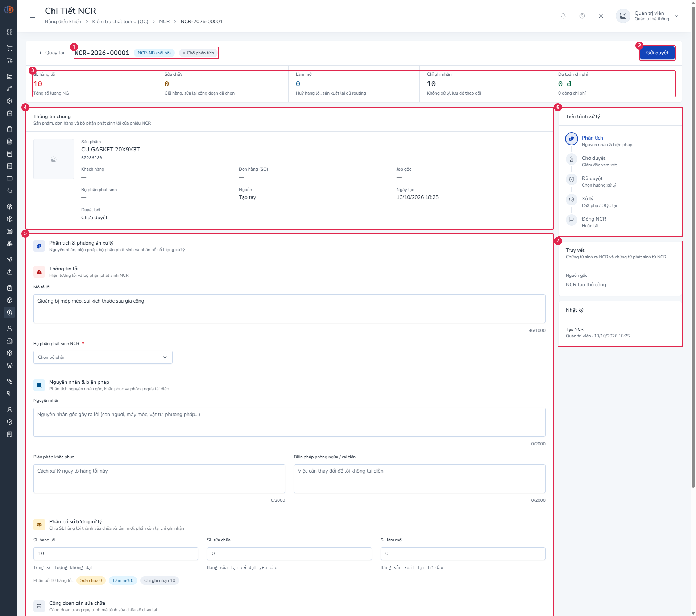This screenshot has width=696, height=616.
Task: Click the help question mark icon
Action: pos(582,16)
